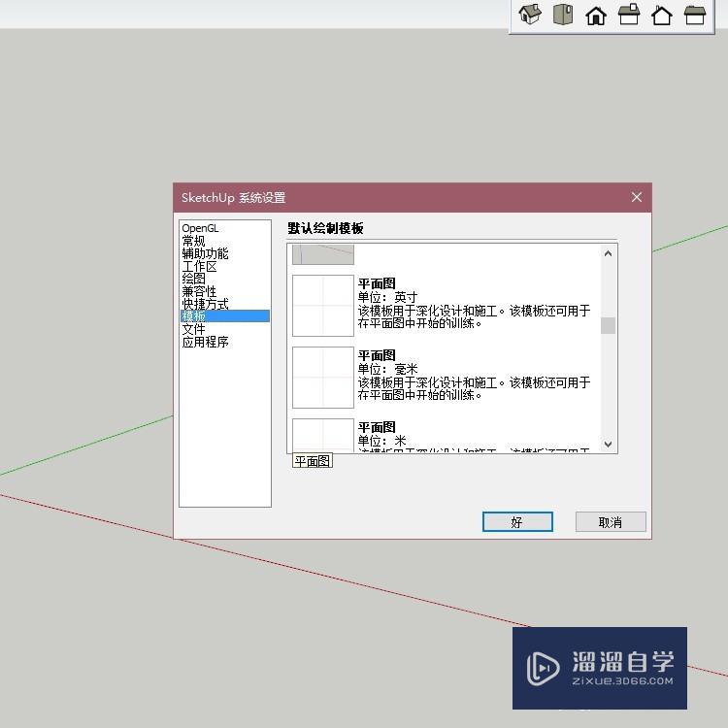728x728 pixels.
Task: Click the thumbnail of the 毫米 template
Action: (323, 378)
